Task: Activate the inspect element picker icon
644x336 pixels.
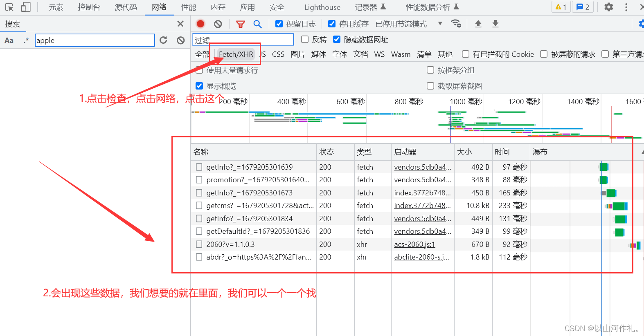Action: click(9, 7)
